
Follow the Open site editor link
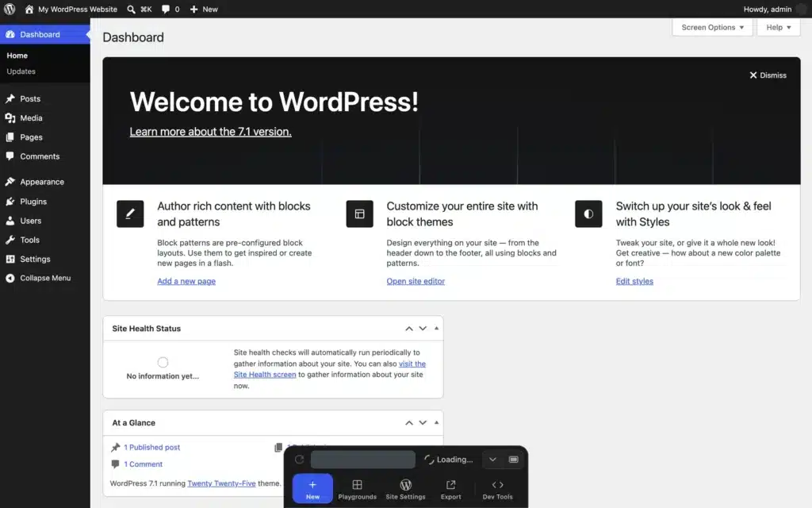416,281
